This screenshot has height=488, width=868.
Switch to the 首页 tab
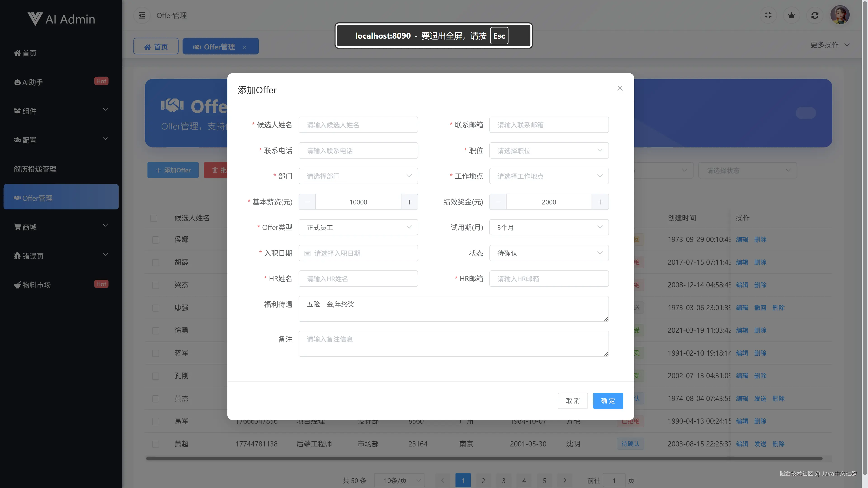[x=156, y=47]
